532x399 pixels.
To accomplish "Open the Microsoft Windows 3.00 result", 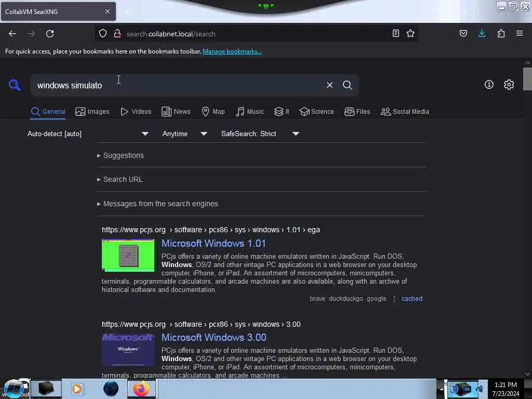I will click(x=214, y=337).
